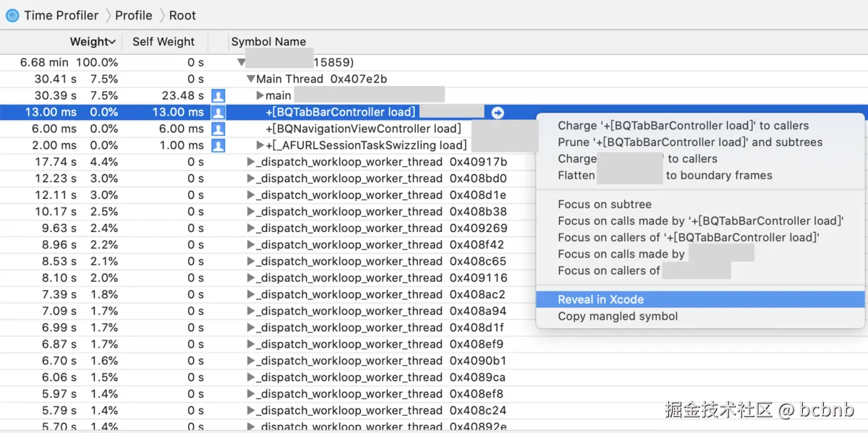Collapse the Main Thread 0x407e2b node
This screenshot has width=868, height=433.
[250, 79]
